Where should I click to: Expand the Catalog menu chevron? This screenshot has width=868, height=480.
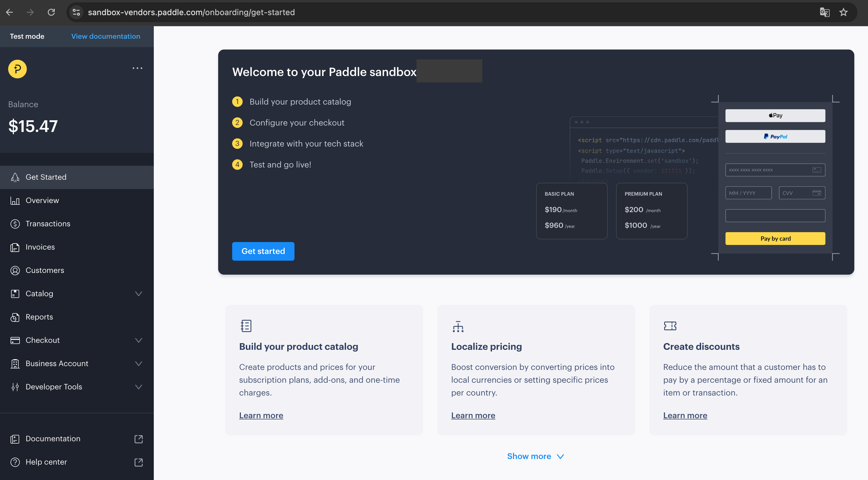(x=138, y=294)
